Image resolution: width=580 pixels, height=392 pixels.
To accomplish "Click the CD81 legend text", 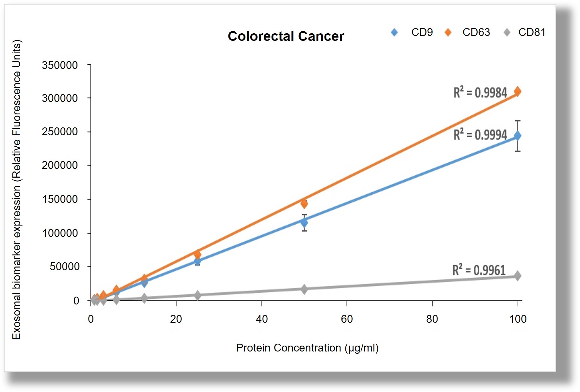I will 532,32.
